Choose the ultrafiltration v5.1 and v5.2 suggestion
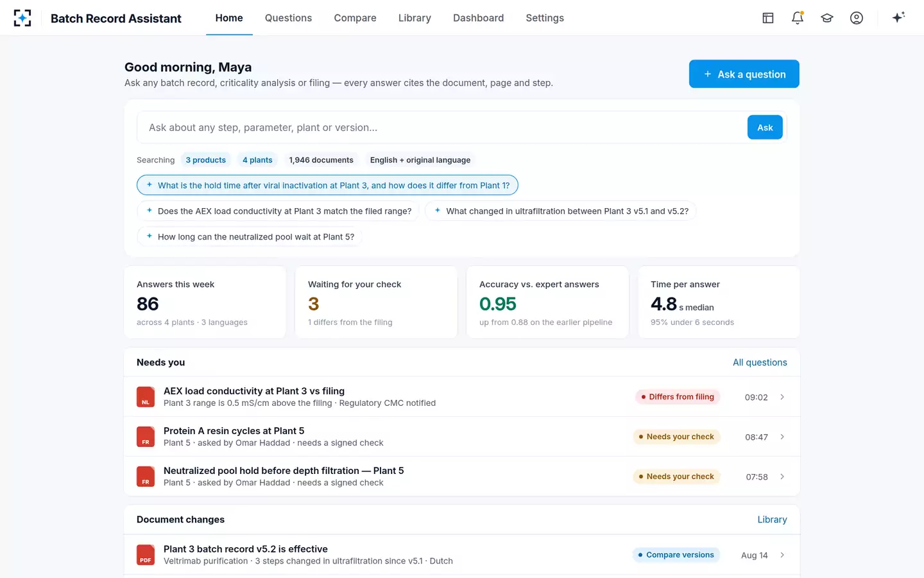 pos(561,211)
